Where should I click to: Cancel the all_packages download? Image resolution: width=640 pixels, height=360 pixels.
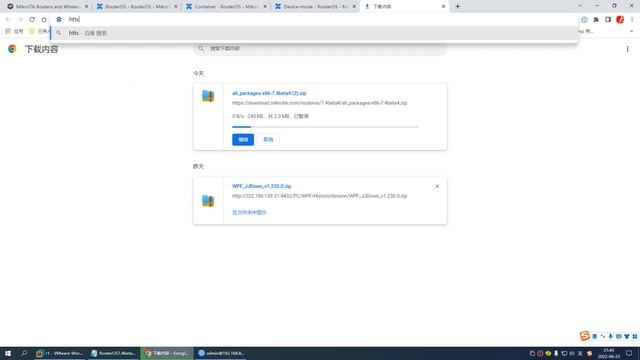tap(268, 140)
